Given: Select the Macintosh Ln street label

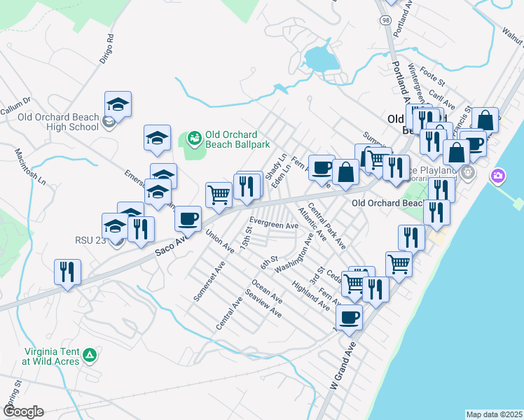Looking at the screenshot, I should pos(29,167).
